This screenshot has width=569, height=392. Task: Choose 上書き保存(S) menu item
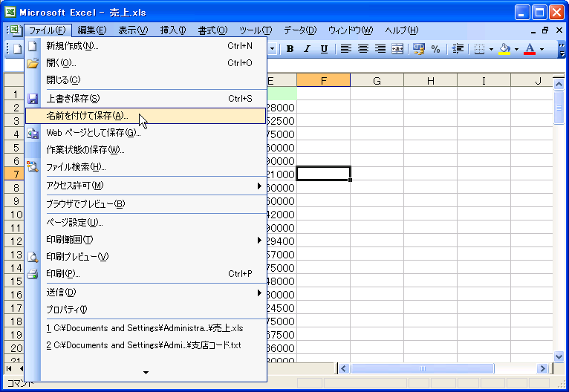pos(146,99)
